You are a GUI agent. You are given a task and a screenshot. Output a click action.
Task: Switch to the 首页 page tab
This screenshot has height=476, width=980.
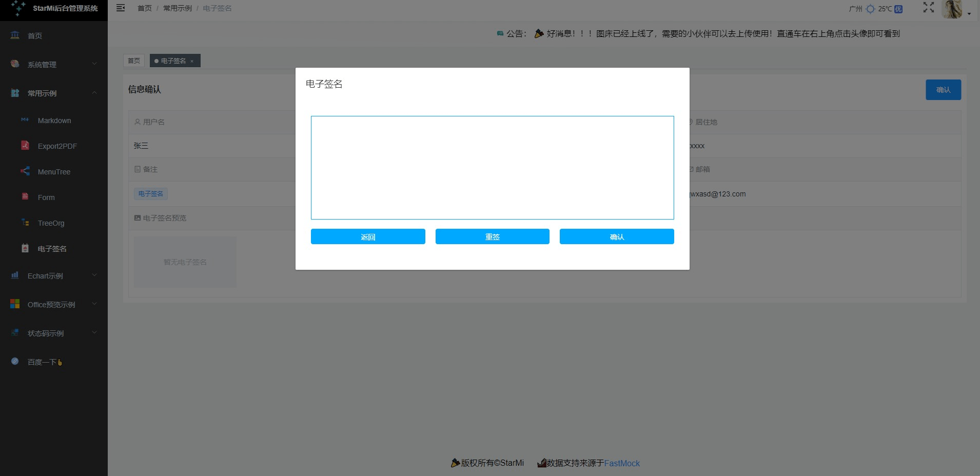[x=134, y=61]
